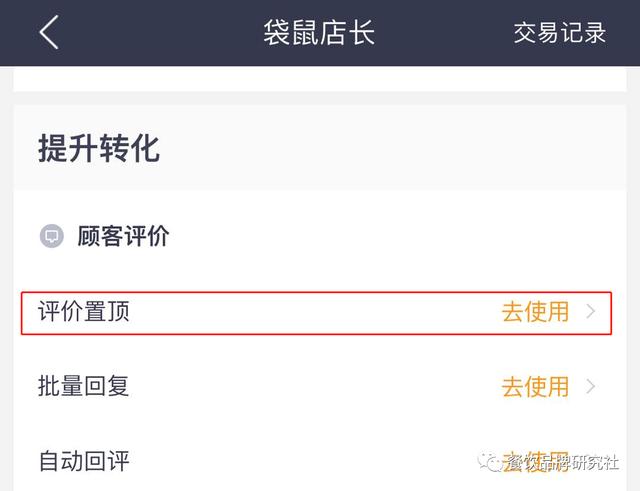
Task: Open the 自动回评 row
Action: click(316, 461)
